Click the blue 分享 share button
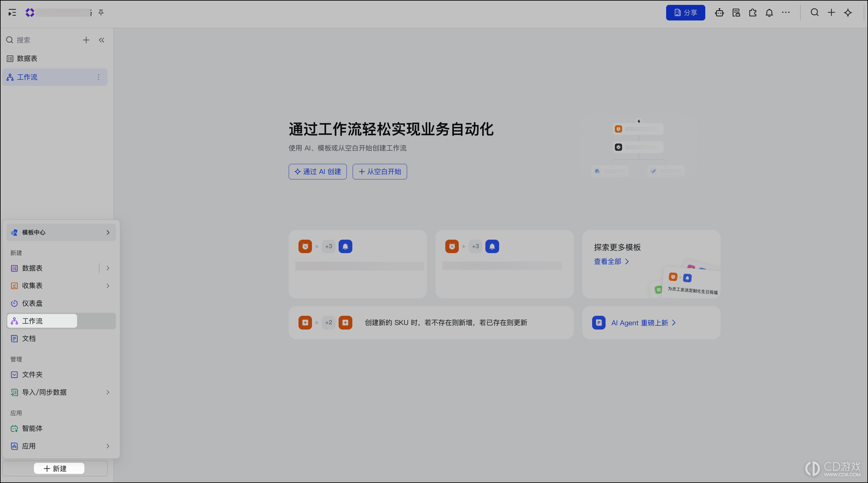 pos(685,13)
